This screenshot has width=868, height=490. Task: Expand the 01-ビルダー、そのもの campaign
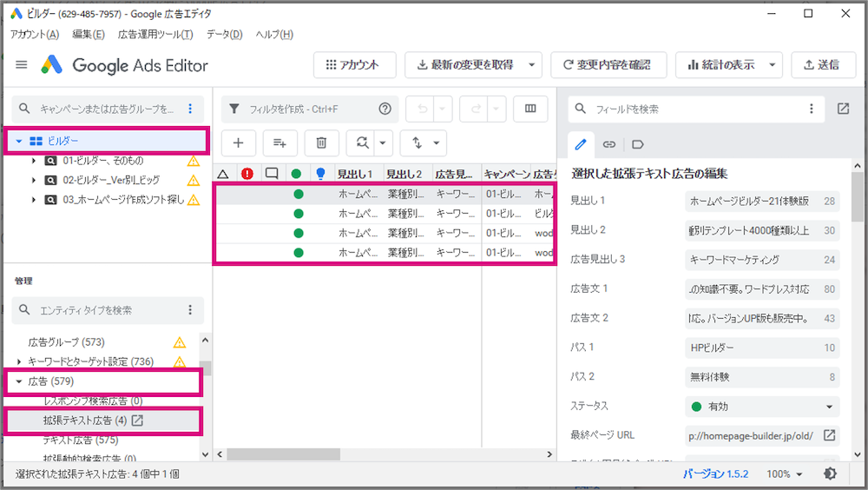pos(34,161)
